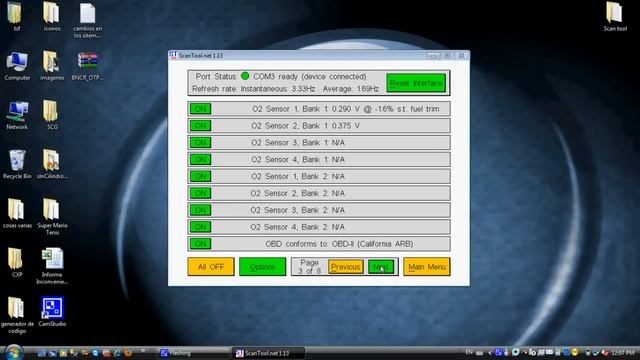Click the Reset Interface button
The width and height of the screenshot is (640, 360).
click(x=416, y=83)
